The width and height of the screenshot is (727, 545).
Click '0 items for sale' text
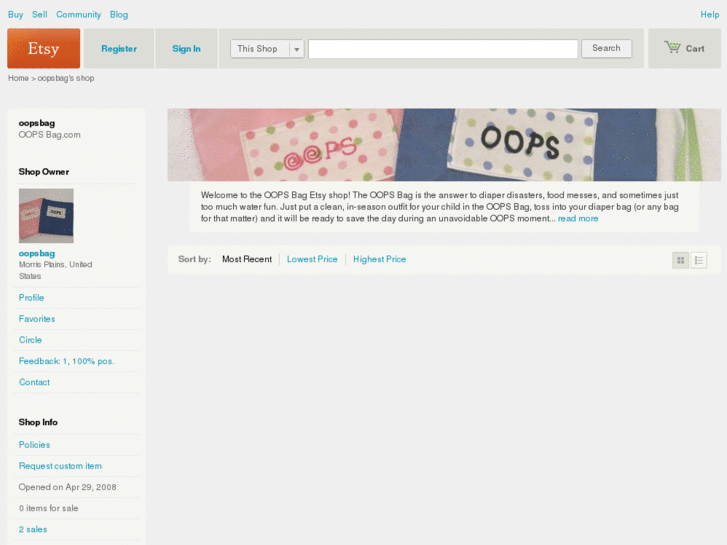(x=48, y=508)
